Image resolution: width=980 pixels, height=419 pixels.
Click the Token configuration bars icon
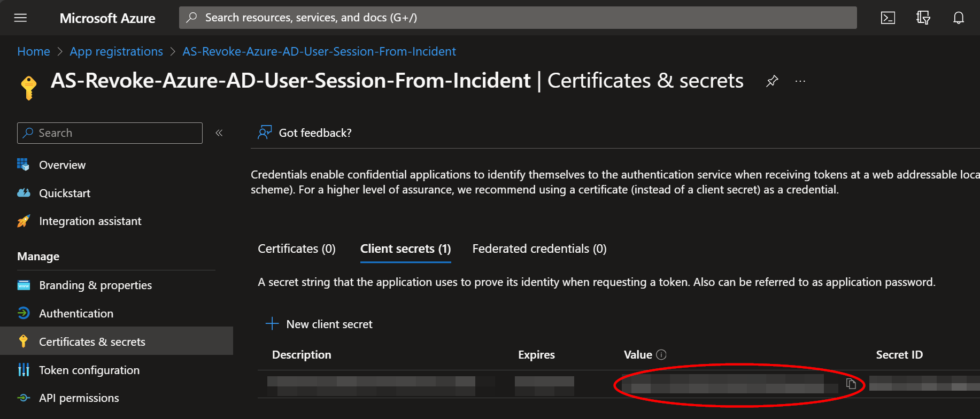tap(24, 370)
